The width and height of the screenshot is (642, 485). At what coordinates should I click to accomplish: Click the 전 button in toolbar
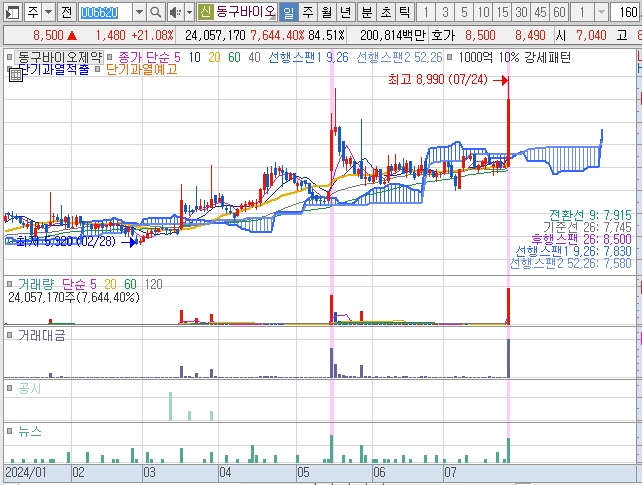pos(66,12)
